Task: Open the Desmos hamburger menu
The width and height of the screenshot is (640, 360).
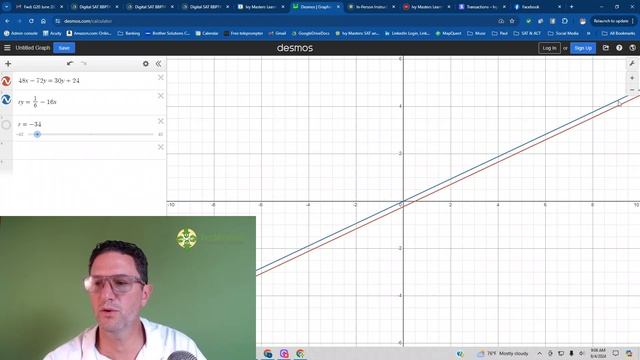Action: click(x=7, y=48)
